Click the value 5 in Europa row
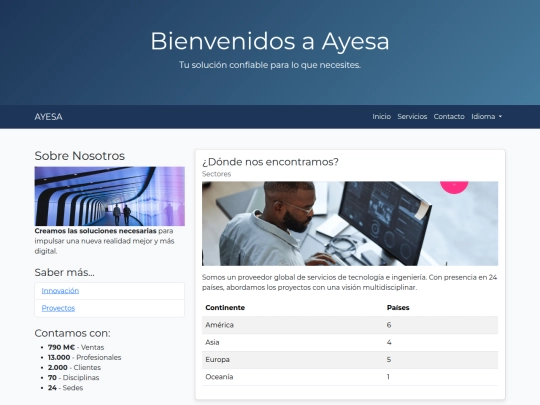Image resolution: width=540 pixels, height=405 pixels. point(389,360)
